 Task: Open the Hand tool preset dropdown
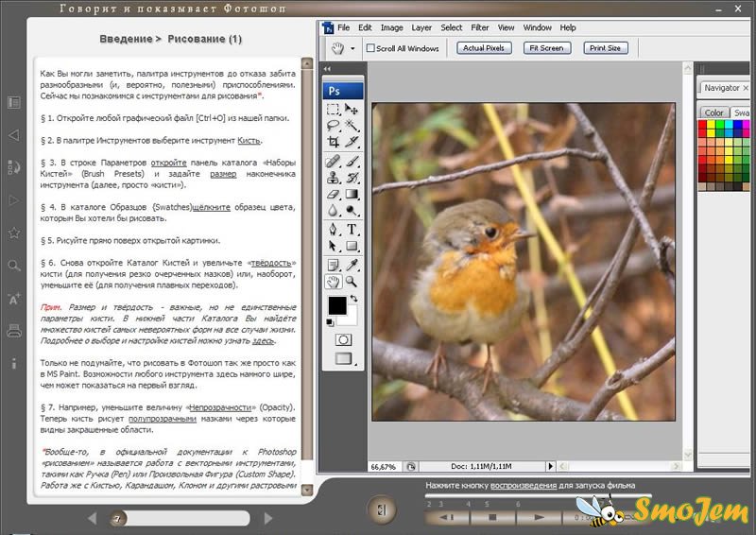[x=352, y=49]
